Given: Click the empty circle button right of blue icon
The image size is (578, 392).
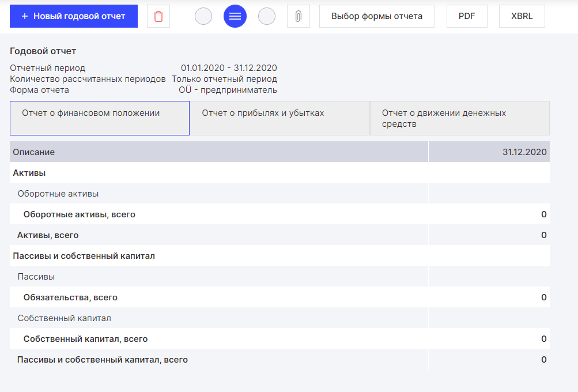Looking at the screenshot, I should point(266,16).
